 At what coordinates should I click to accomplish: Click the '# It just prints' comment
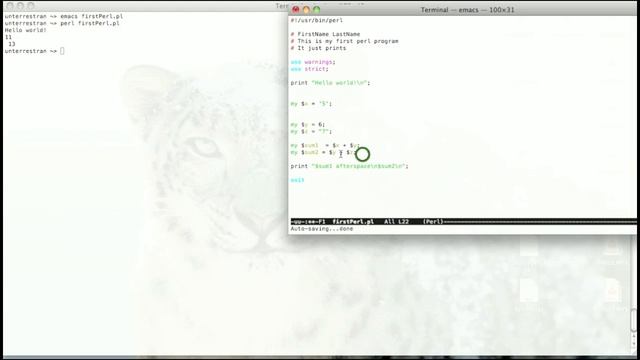click(318, 48)
